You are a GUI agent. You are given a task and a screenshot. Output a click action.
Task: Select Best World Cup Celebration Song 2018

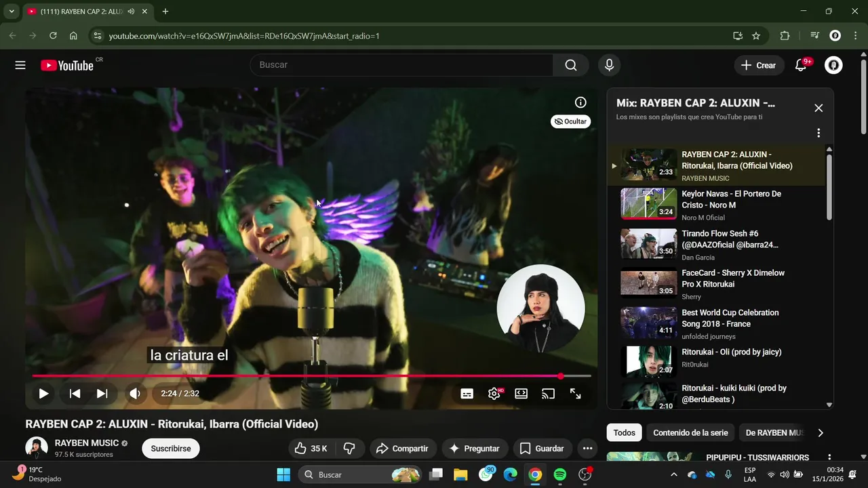(716, 324)
